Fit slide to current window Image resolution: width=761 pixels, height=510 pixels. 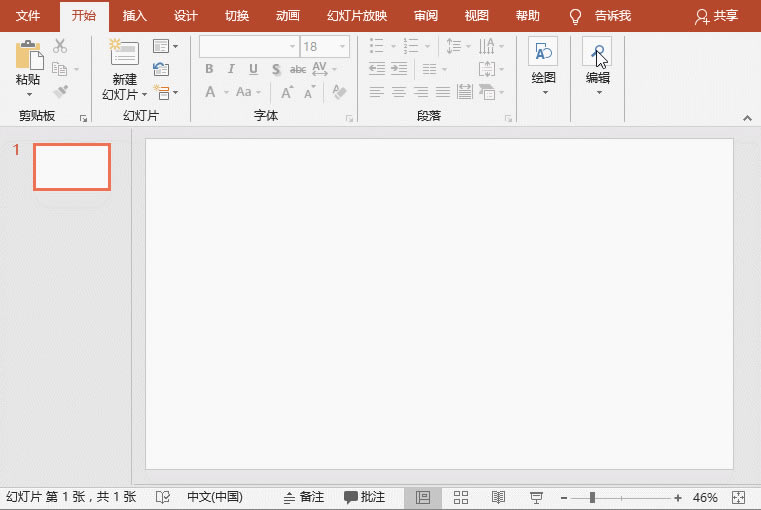tap(739, 497)
